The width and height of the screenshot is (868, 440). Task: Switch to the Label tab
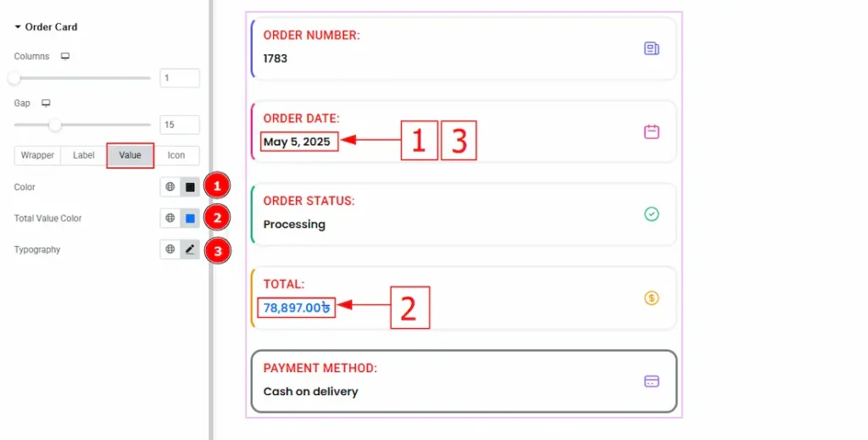84,155
